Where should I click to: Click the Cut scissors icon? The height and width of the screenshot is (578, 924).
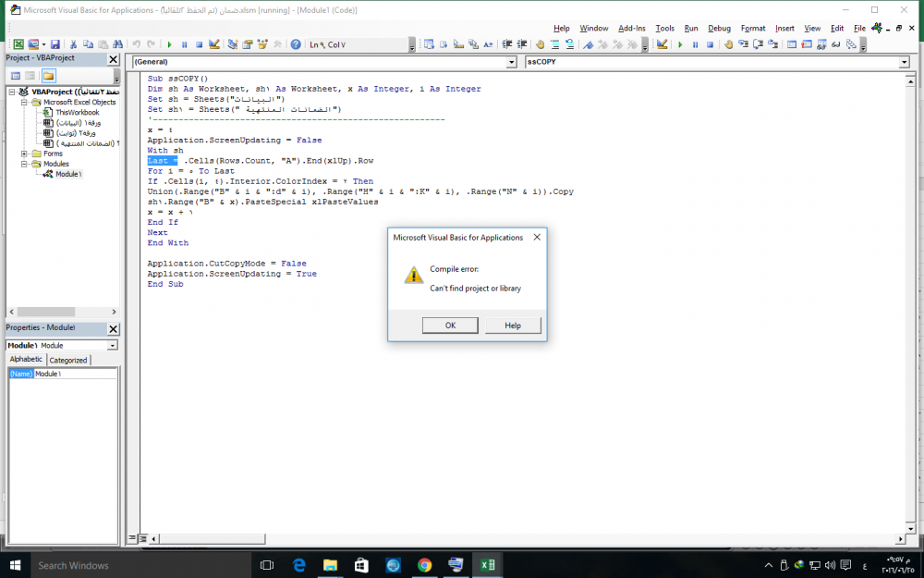[x=73, y=44]
